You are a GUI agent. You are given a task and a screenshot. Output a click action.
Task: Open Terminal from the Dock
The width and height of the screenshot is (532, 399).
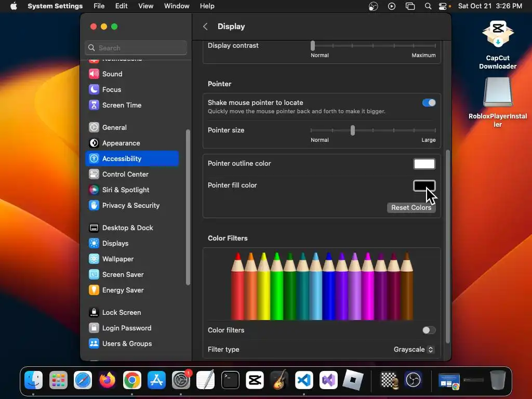coord(230,380)
